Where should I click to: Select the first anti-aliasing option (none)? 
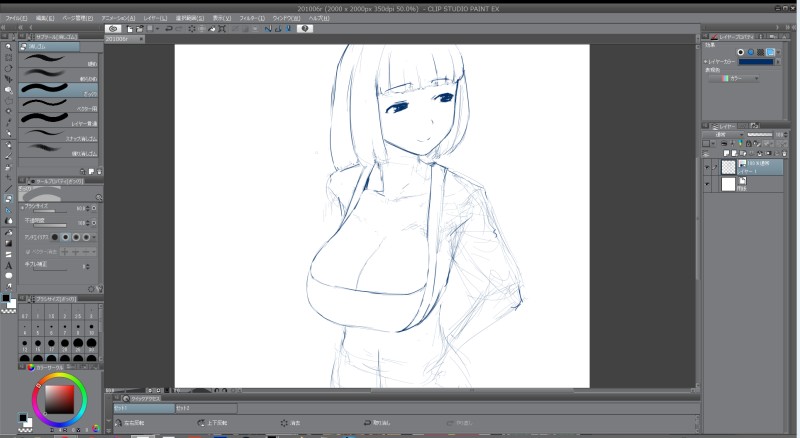click(x=55, y=237)
